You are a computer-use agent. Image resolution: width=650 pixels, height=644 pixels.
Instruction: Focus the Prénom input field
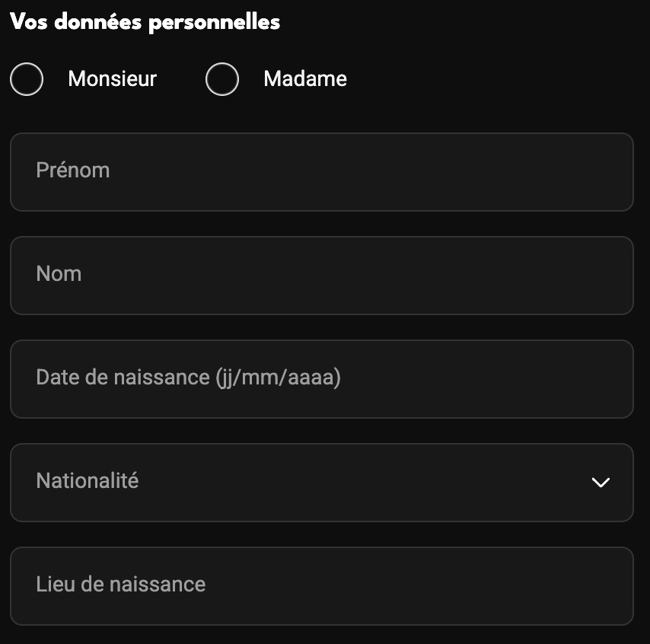point(322,172)
